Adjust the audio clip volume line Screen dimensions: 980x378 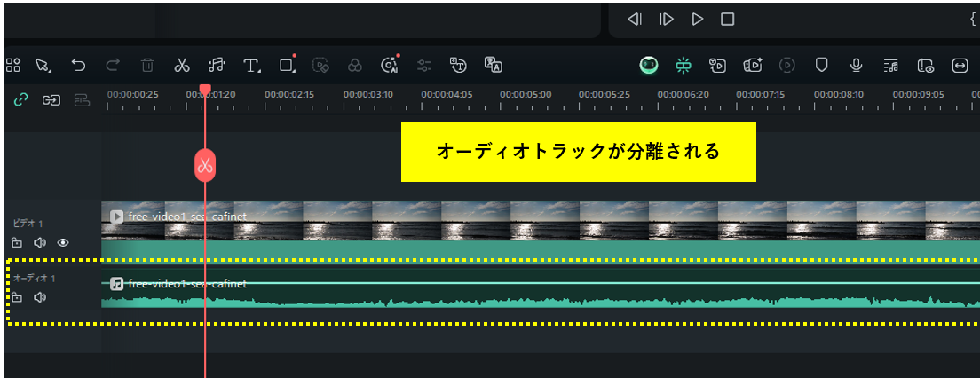[x=540, y=283]
